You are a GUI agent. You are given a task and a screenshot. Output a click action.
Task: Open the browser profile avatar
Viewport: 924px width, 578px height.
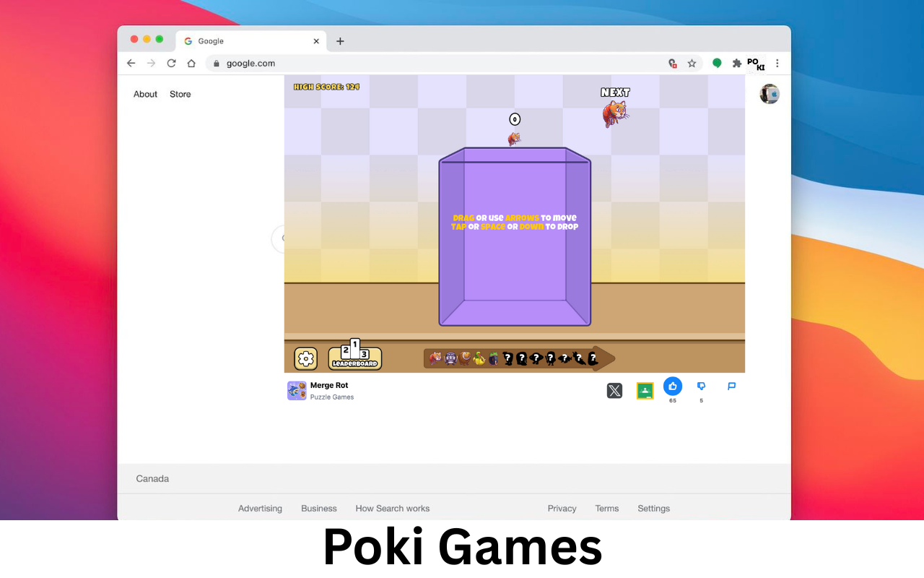(x=769, y=93)
